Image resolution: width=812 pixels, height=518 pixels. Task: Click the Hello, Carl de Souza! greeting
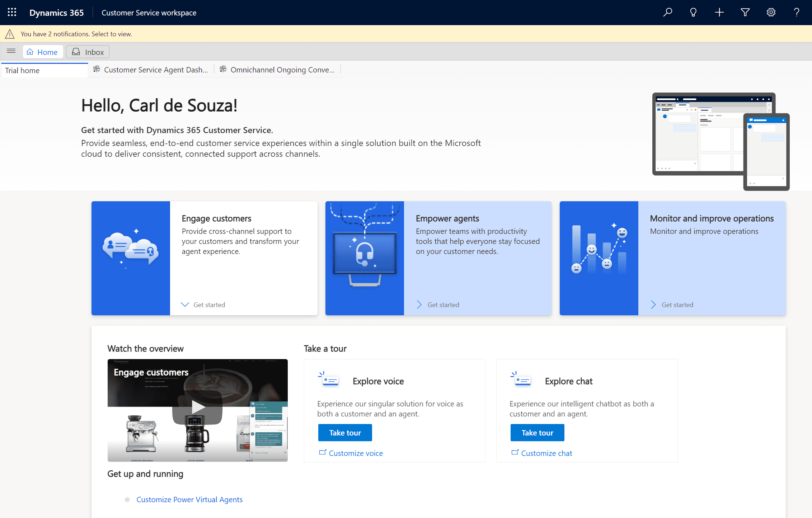click(159, 105)
